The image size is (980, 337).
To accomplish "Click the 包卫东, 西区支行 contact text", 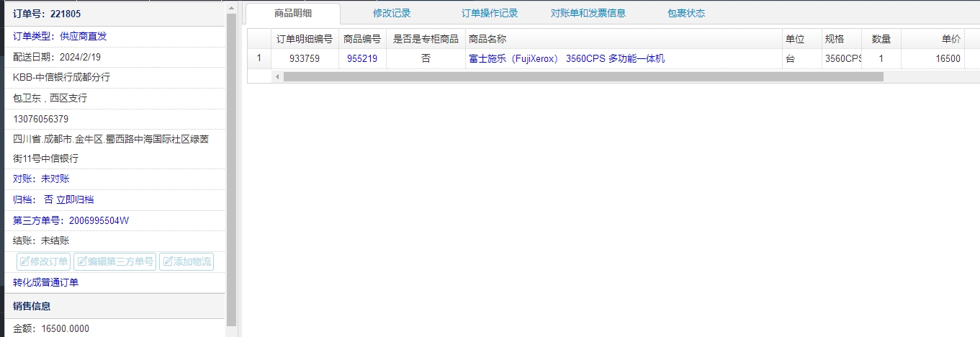I will [x=50, y=98].
